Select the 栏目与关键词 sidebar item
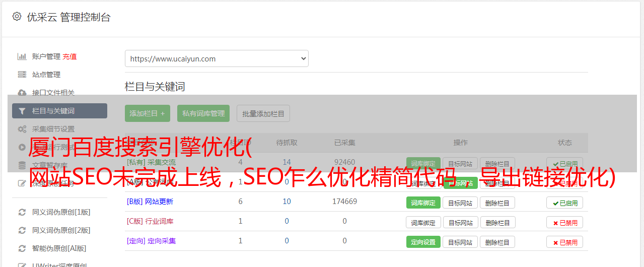Viewport: 644px width, 267px height. [x=59, y=111]
